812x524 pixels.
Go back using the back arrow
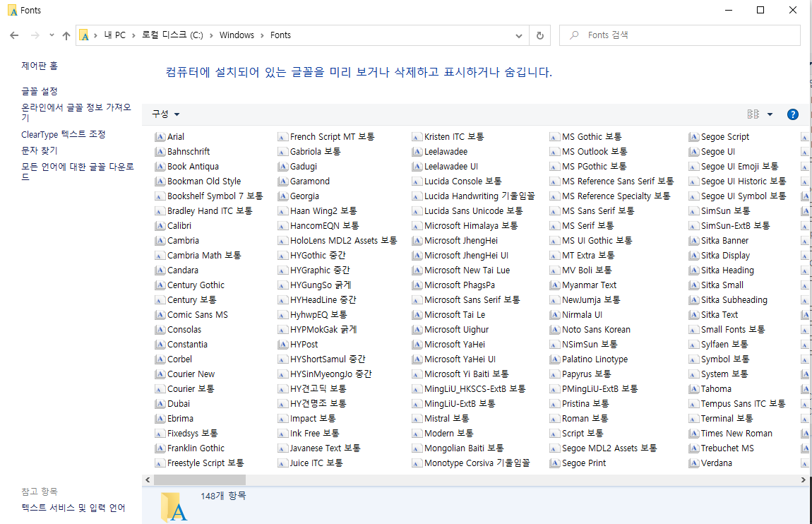pos(15,35)
